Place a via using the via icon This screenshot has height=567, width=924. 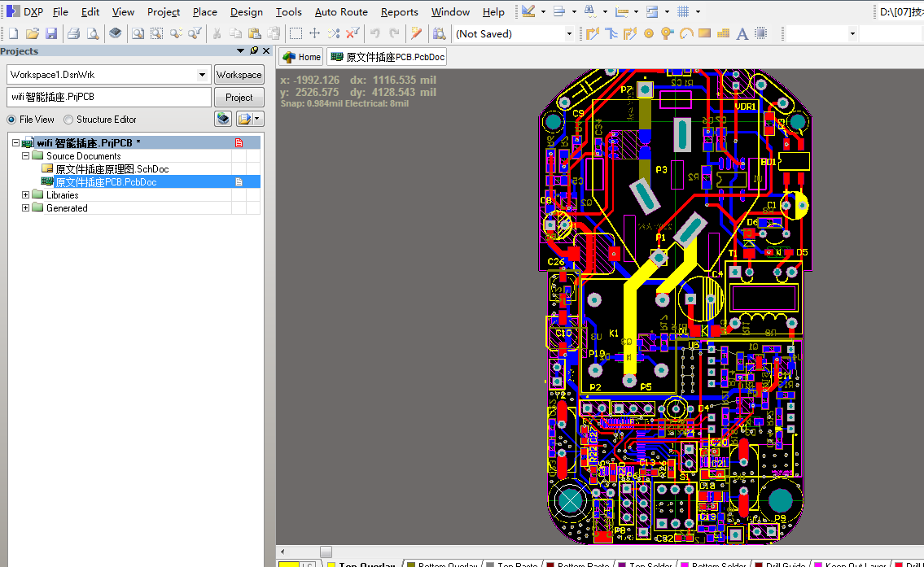tap(667, 34)
